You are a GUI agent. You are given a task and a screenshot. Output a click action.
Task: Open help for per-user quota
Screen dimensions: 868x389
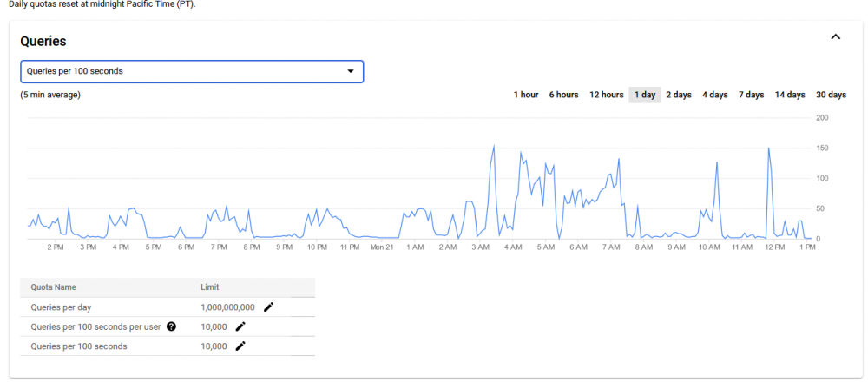point(171,326)
